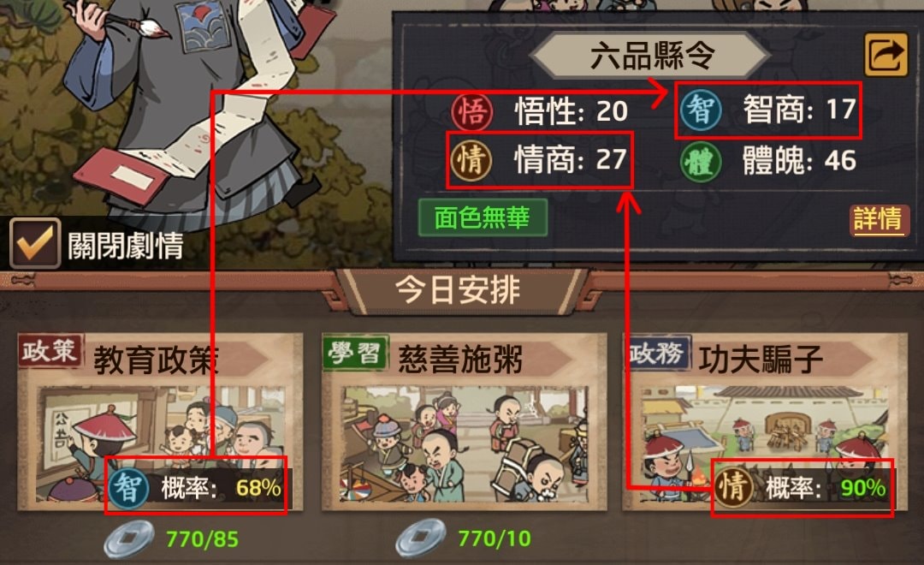Click the silver coin under 慈善施粥
This screenshot has width=924, height=565.
click(x=421, y=538)
